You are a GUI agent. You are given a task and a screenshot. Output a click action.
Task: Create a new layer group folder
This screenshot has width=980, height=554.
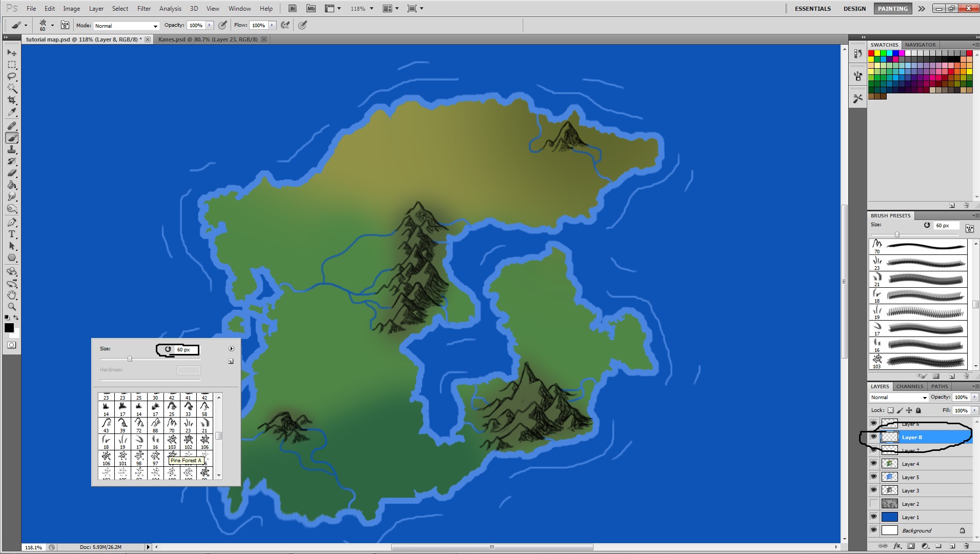point(938,546)
